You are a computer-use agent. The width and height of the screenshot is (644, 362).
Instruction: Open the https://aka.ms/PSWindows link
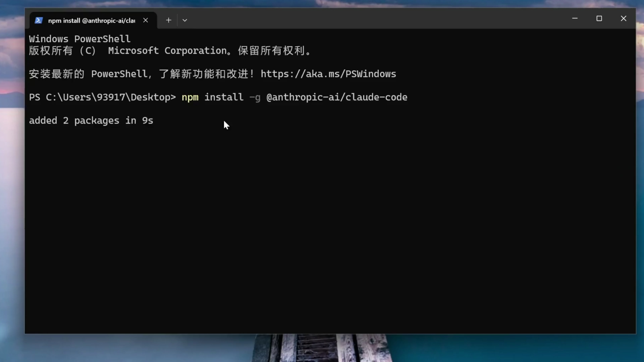point(328,74)
